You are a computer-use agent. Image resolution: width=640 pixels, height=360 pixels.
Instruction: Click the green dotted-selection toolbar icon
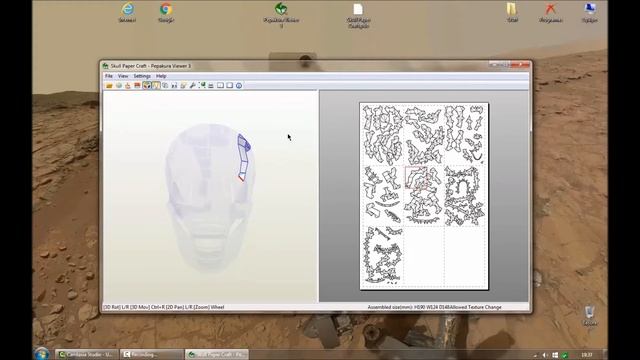(x=202, y=85)
